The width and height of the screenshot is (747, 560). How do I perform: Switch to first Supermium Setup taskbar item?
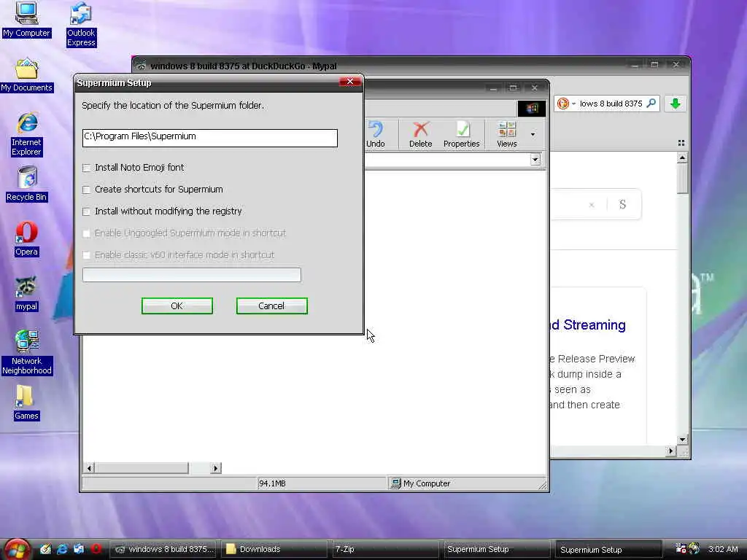[x=496, y=549]
